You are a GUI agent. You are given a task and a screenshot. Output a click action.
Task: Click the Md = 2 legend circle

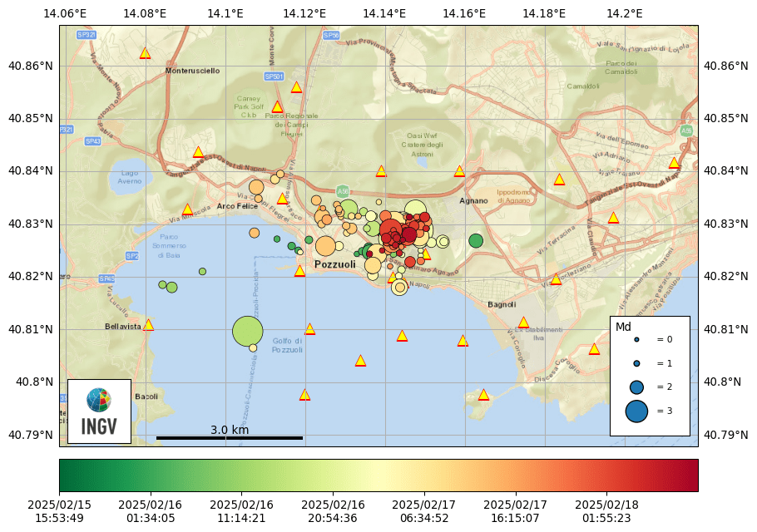click(636, 387)
